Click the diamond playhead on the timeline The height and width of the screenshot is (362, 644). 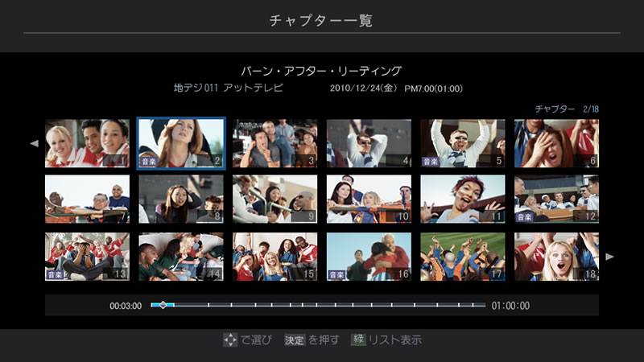[163, 306]
